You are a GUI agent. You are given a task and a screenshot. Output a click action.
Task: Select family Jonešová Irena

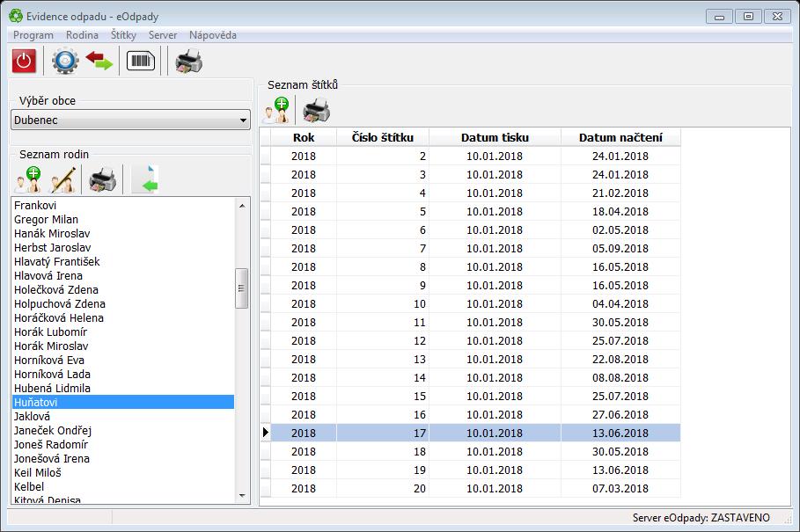tap(123, 459)
